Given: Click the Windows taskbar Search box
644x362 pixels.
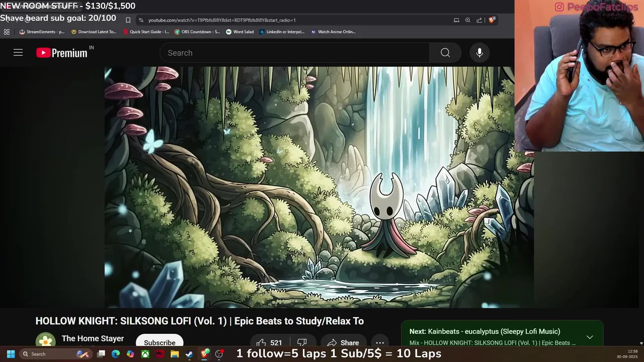Looking at the screenshot, I should tap(55, 354).
